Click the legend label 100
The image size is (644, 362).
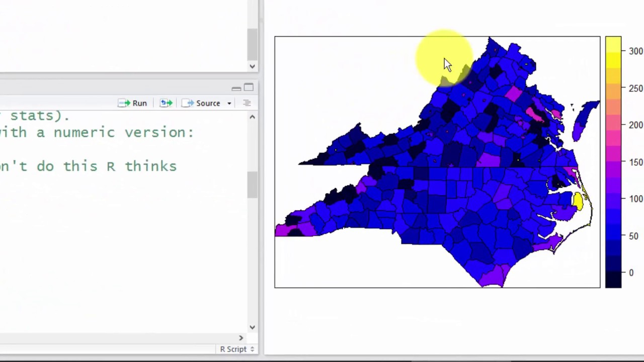(636, 199)
